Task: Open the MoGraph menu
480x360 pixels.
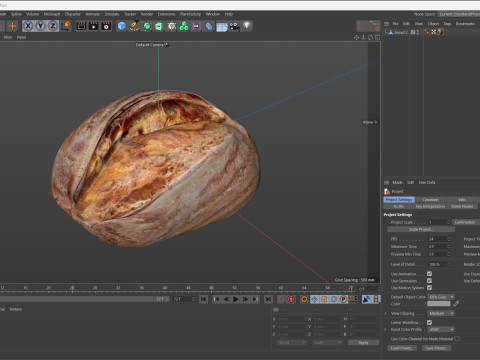Action: 52,14
